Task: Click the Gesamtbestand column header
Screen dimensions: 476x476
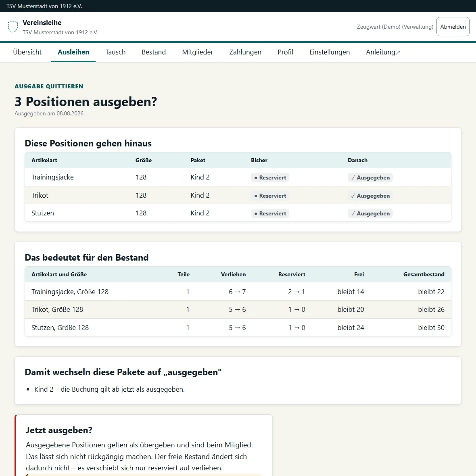Action: 424,274
